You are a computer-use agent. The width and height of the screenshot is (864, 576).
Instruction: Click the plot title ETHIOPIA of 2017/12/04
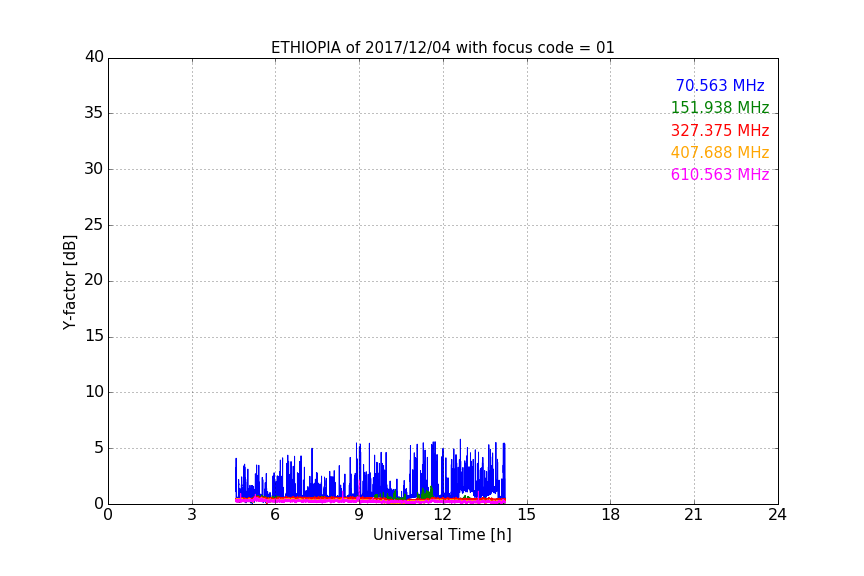pos(442,48)
